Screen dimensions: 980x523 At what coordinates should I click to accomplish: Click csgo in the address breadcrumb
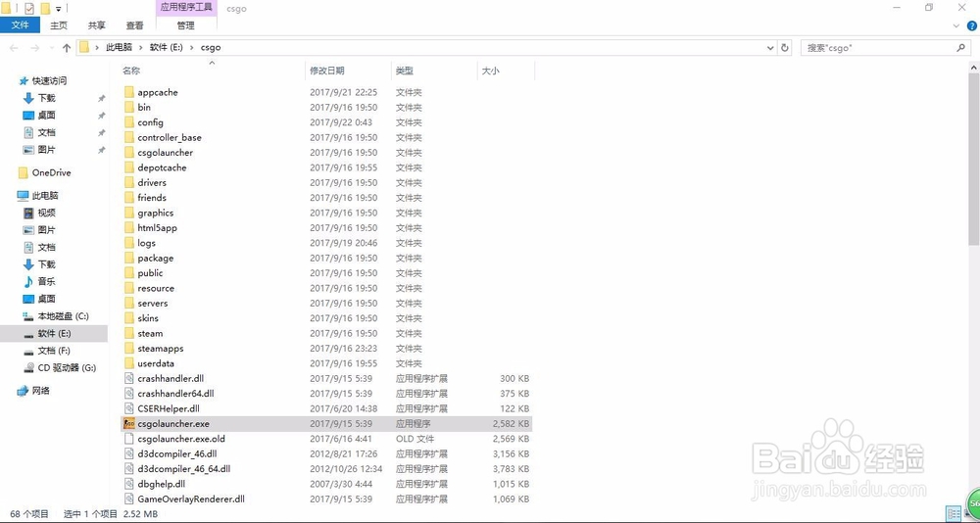(x=211, y=47)
